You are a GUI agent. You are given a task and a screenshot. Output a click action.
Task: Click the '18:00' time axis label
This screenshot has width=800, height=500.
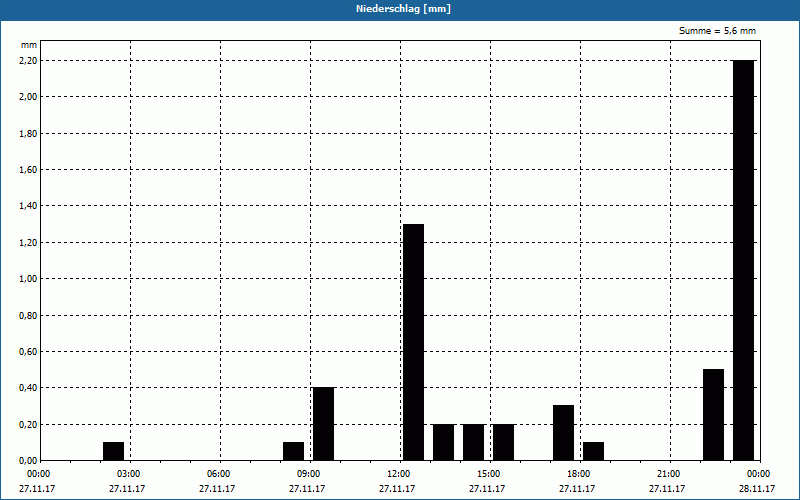(579, 474)
